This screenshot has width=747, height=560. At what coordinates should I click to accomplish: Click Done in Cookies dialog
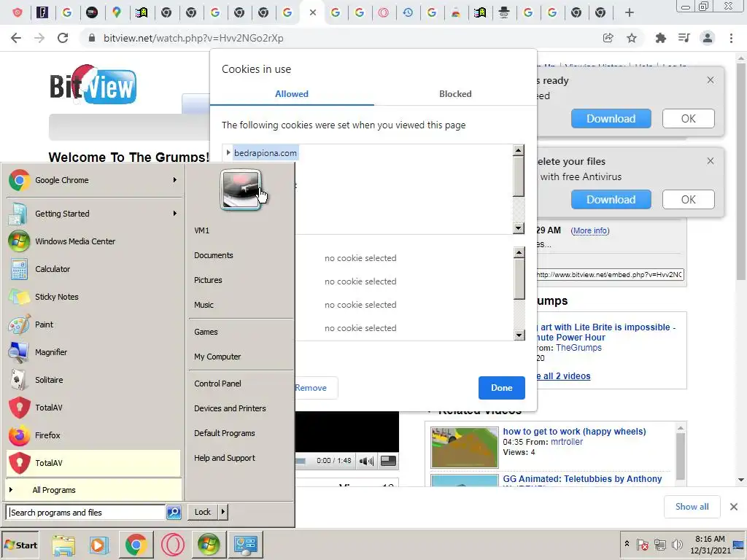pos(502,388)
